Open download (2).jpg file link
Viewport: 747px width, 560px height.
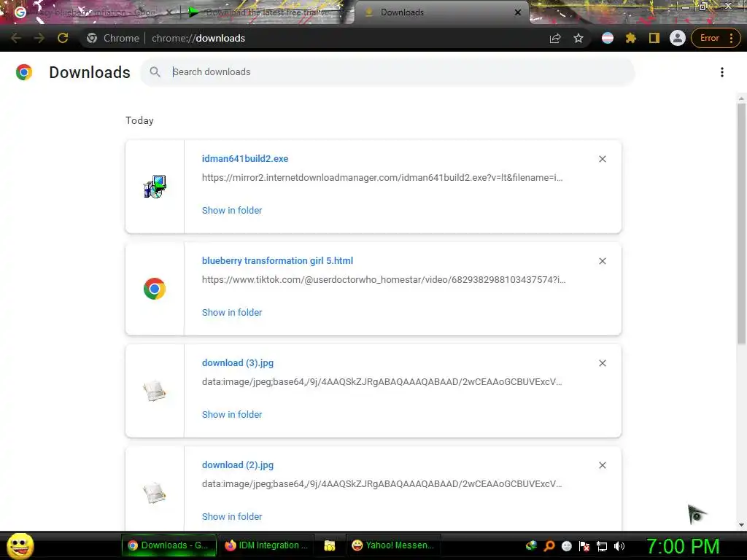pyautogui.click(x=238, y=465)
